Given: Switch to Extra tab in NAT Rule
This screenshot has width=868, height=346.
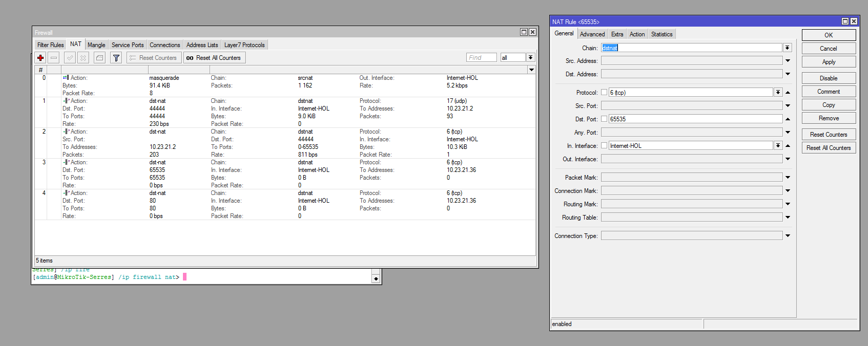Looking at the screenshot, I should click(617, 34).
